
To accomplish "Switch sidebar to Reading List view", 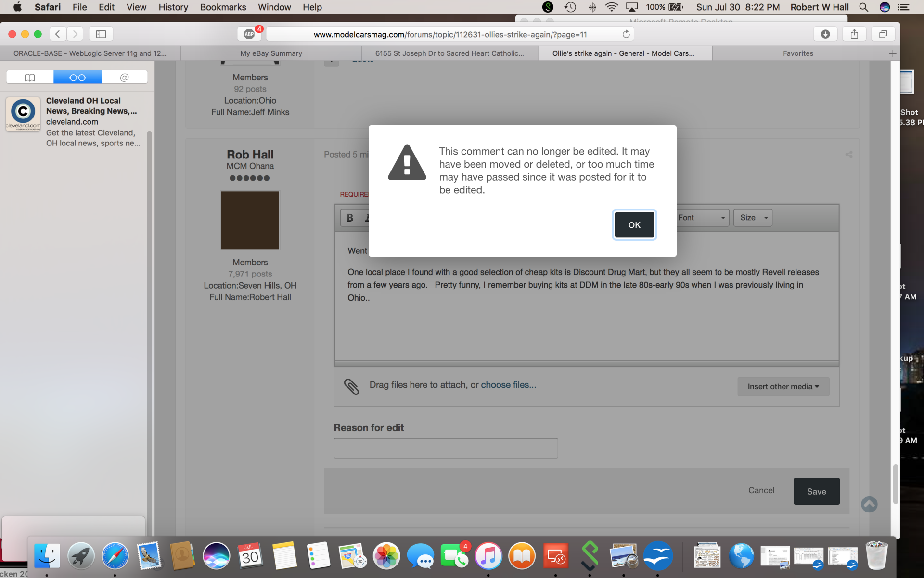I will click(x=77, y=77).
